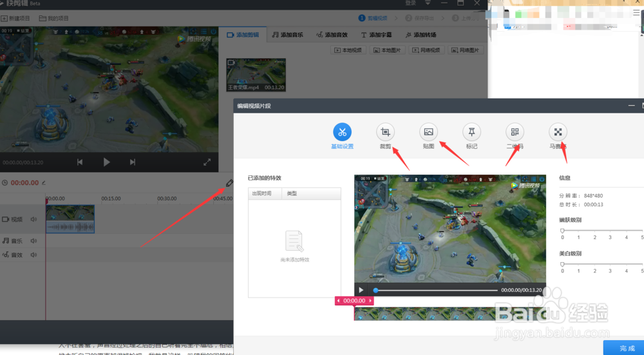Click the 00:30.00 mark on timeline ruler
644x355 pixels.
167,198
